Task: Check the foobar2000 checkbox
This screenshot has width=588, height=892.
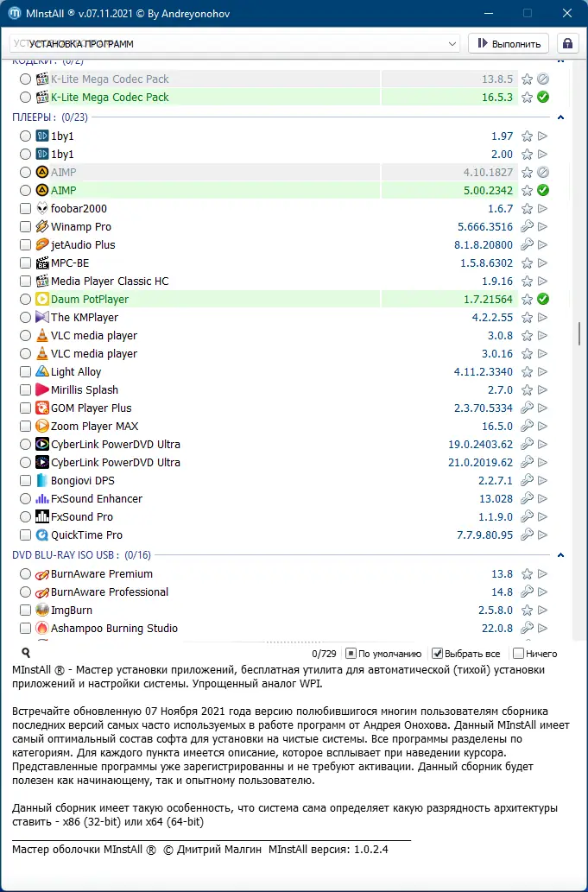Action: tap(22, 208)
